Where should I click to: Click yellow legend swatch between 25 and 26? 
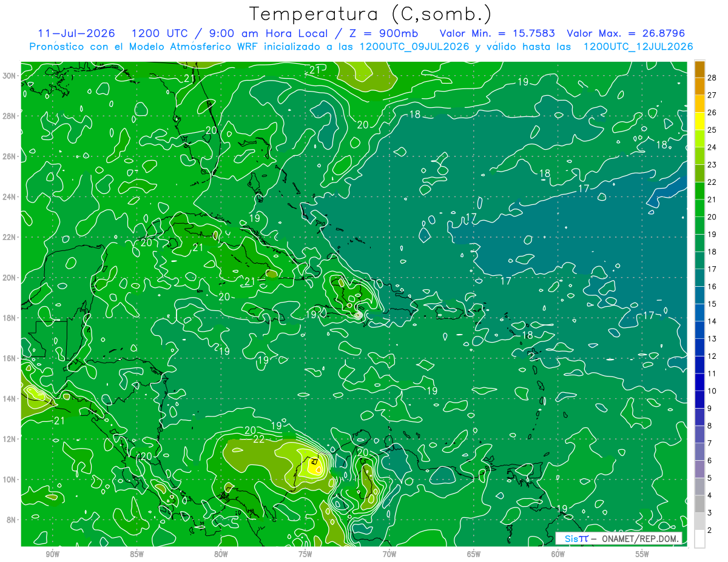(699, 121)
